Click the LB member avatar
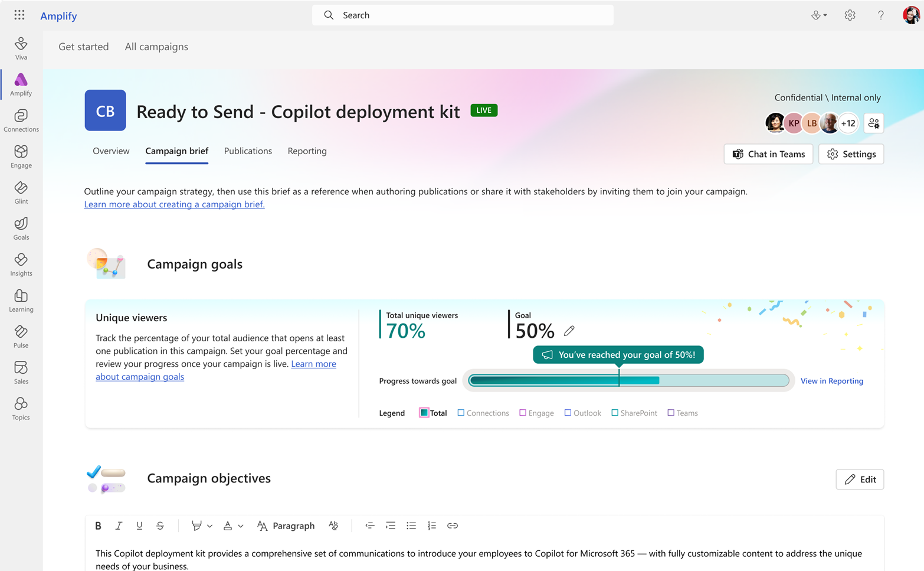The height and width of the screenshot is (571, 924). click(x=812, y=123)
